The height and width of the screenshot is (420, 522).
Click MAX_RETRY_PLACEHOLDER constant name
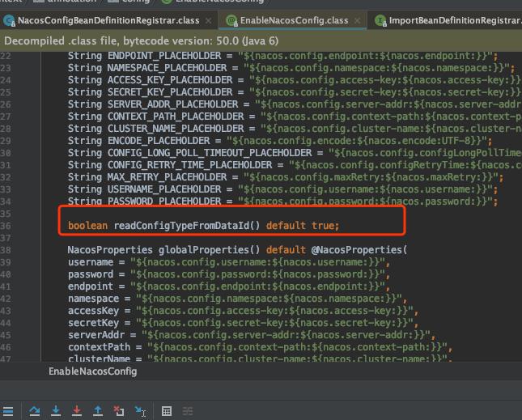[x=167, y=177]
